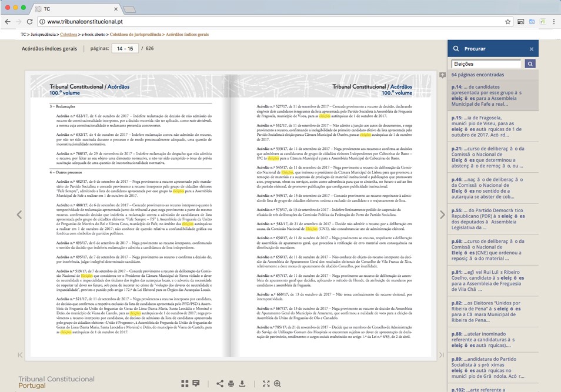
Task: Close the Procurar search panel
Action: click(531, 49)
